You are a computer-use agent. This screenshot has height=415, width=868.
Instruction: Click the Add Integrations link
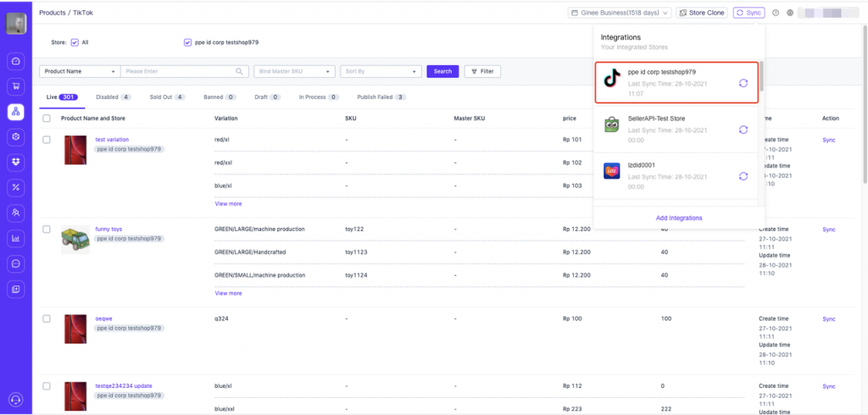coord(679,218)
